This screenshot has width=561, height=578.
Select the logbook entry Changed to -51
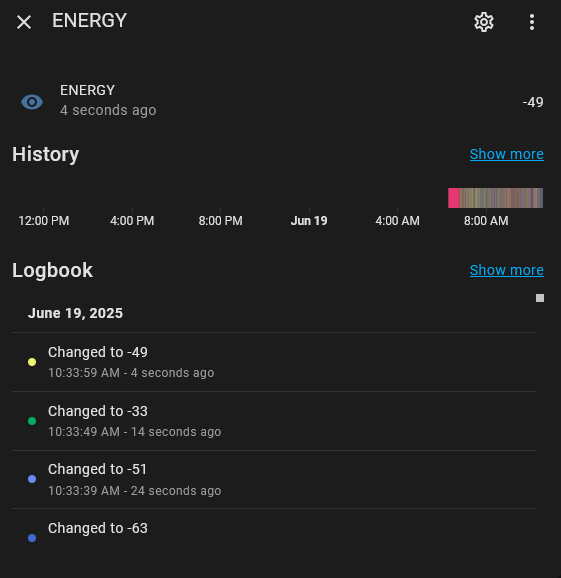point(274,480)
